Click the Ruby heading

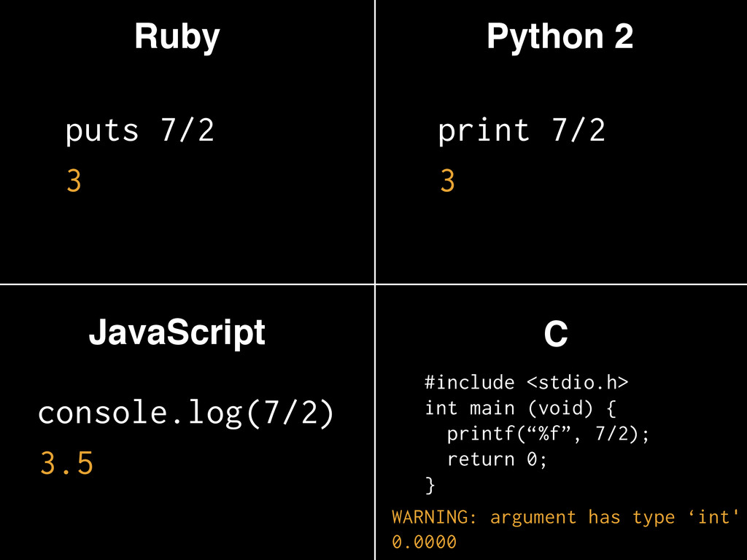[x=177, y=36]
